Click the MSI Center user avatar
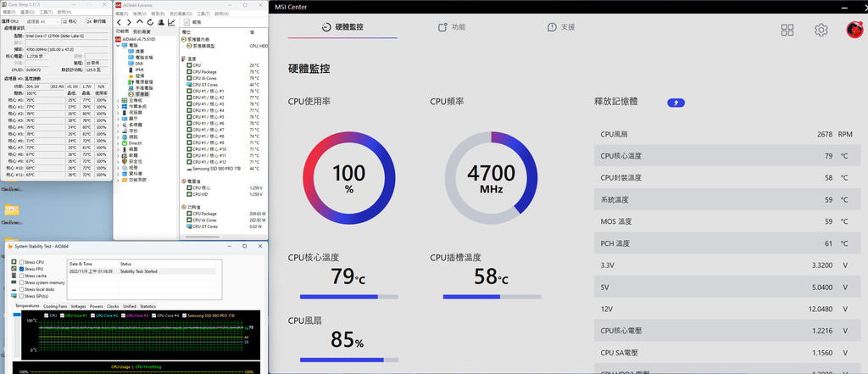The height and width of the screenshot is (374, 868). coord(854,30)
